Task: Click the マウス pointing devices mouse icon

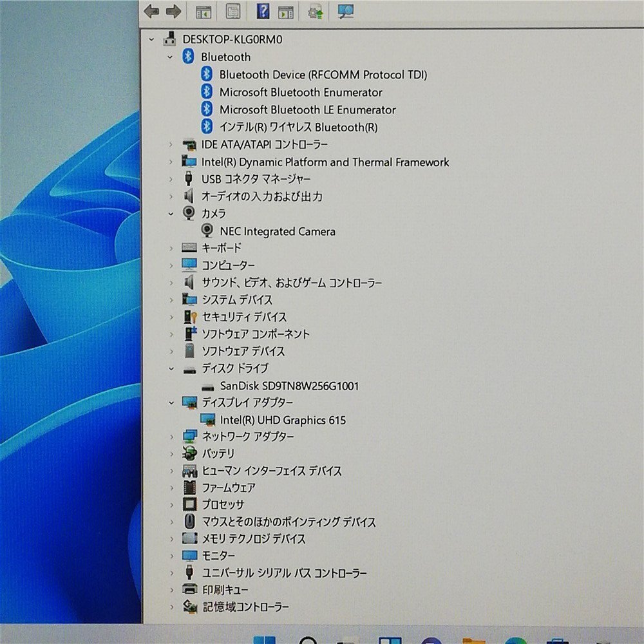Action: pyautogui.click(x=189, y=522)
